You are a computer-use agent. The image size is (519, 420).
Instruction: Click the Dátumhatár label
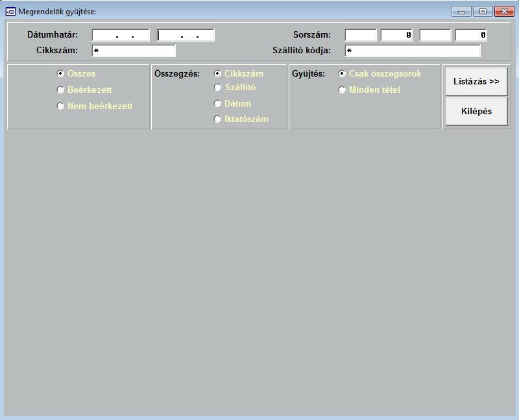click(53, 35)
